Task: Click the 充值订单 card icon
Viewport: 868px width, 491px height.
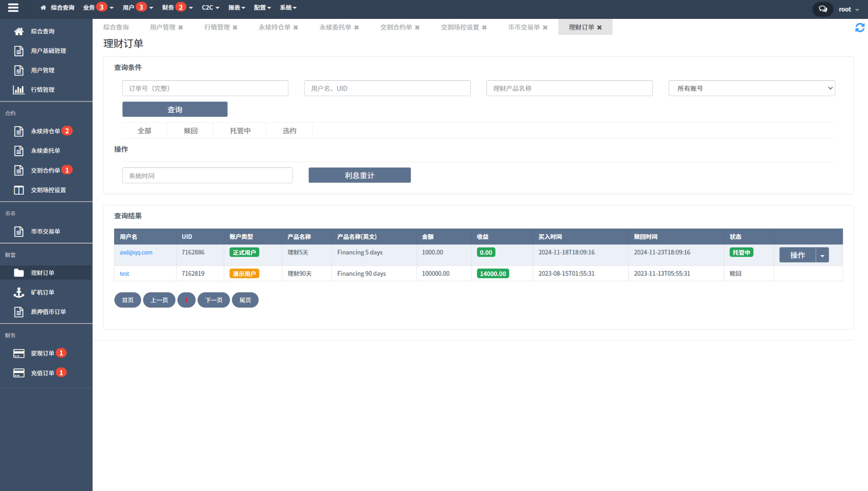Action: tap(19, 373)
